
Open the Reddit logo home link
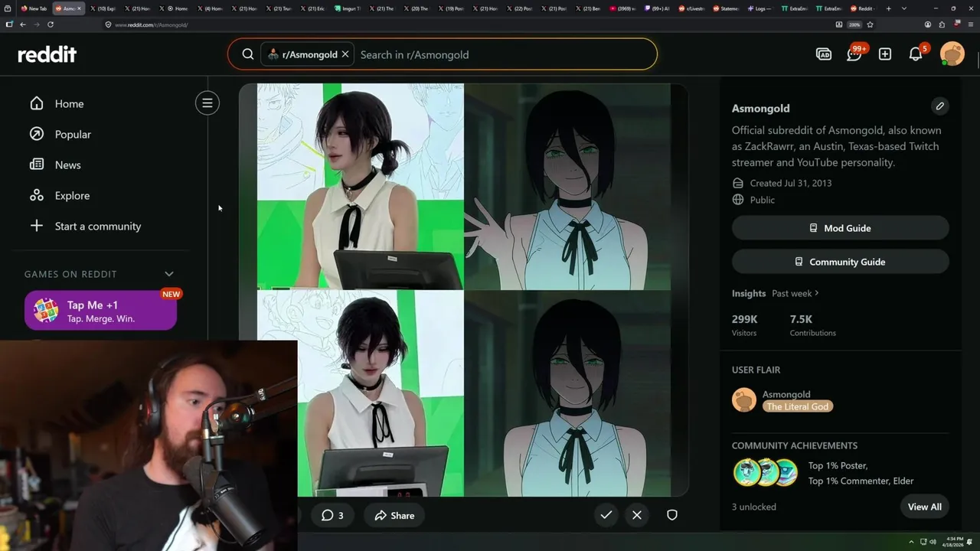point(47,54)
